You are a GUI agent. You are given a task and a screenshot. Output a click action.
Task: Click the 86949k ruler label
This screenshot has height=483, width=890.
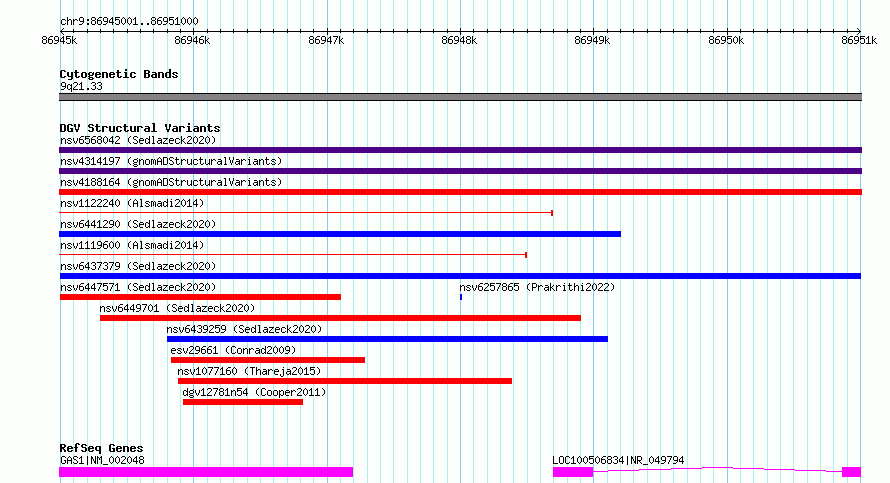(x=593, y=40)
